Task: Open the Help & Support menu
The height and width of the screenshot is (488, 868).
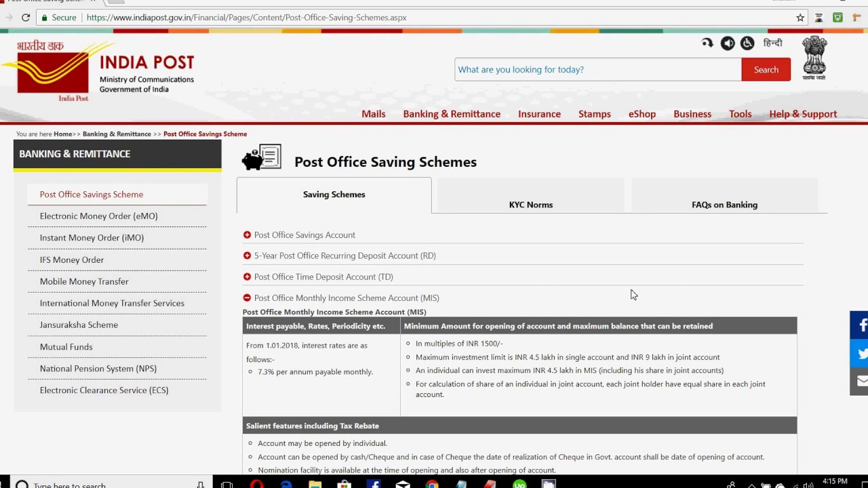Action: pyautogui.click(x=803, y=114)
